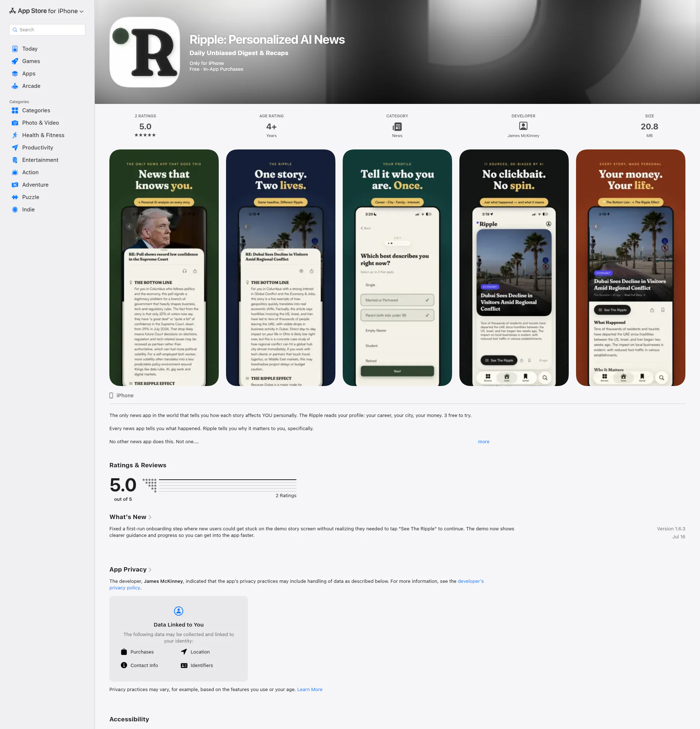Click the 20.8 MB size value
The width and height of the screenshot is (700, 729).
[x=649, y=126]
